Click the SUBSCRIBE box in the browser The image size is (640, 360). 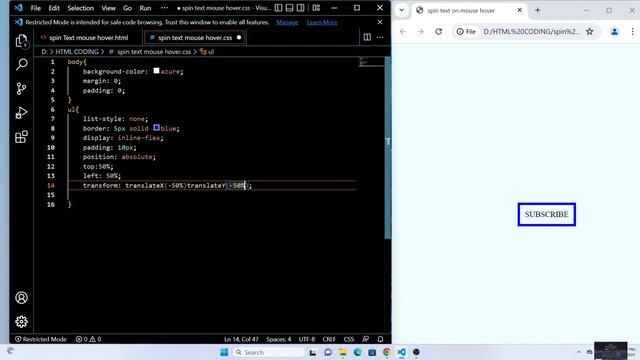click(547, 214)
